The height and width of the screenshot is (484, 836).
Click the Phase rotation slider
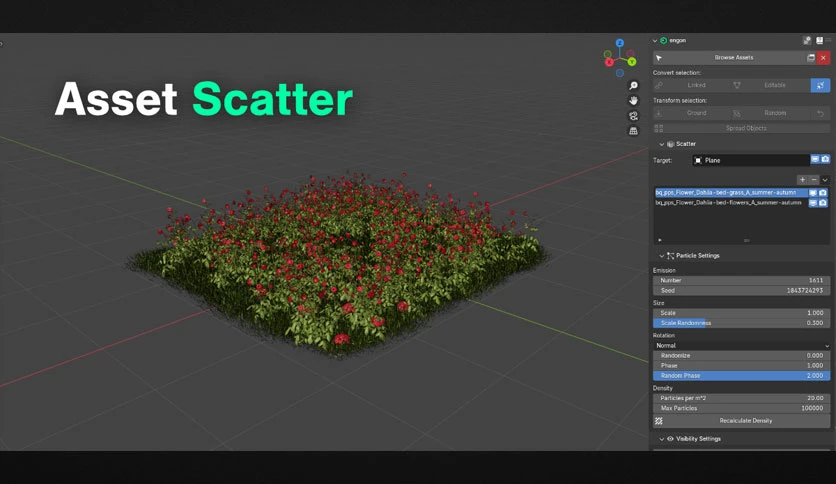(x=742, y=366)
